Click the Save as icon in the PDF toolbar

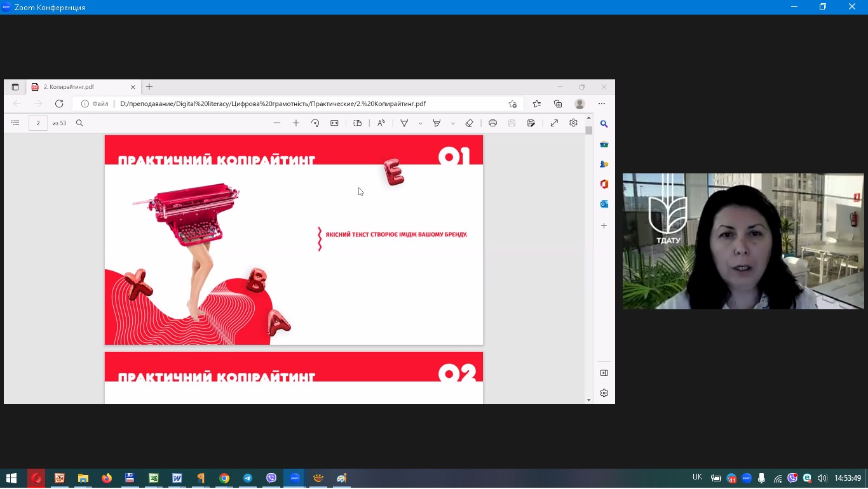pyautogui.click(x=531, y=123)
